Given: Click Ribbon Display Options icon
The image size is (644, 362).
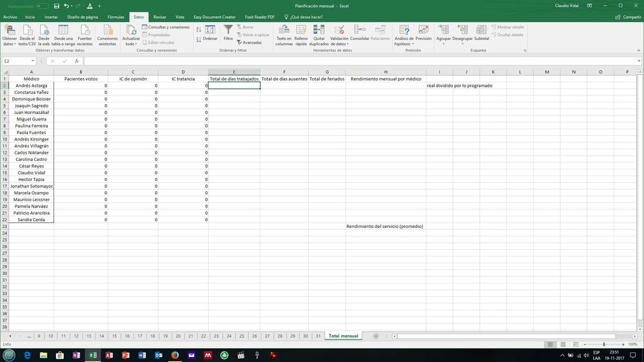Looking at the screenshot, I should pyautogui.click(x=590, y=6).
